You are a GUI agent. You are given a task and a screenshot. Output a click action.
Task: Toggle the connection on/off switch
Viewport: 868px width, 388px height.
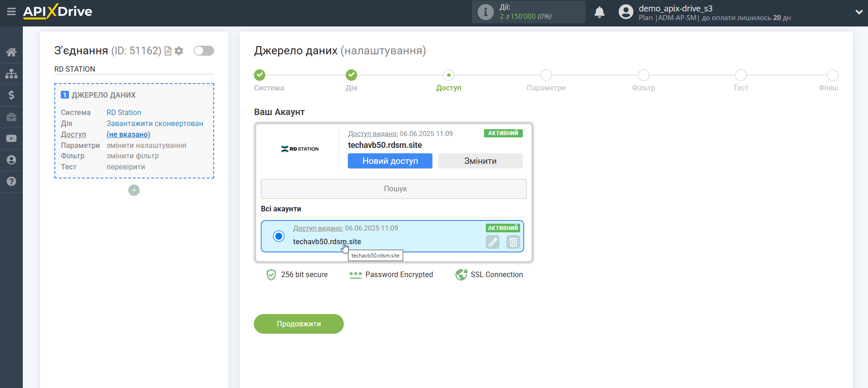pos(204,51)
